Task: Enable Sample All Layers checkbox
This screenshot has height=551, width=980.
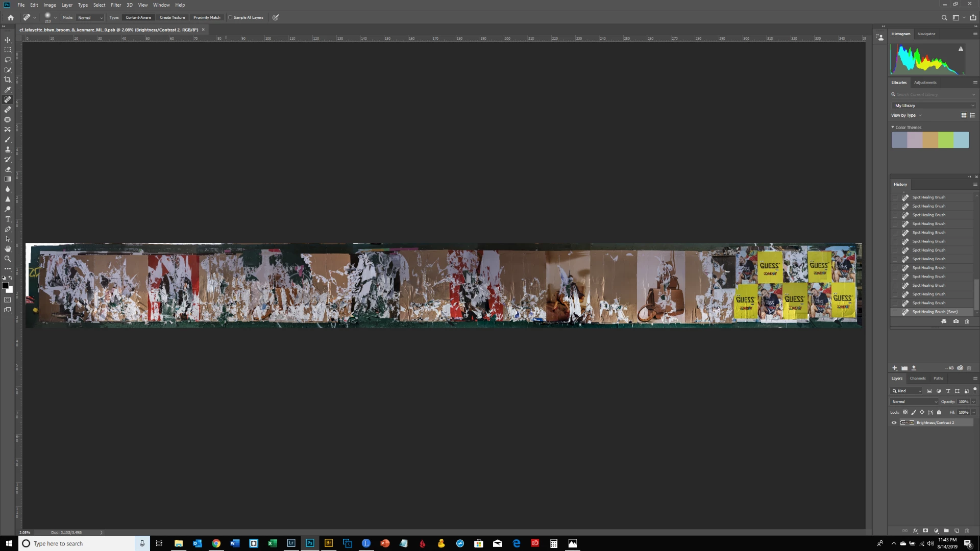Action: 230,17
